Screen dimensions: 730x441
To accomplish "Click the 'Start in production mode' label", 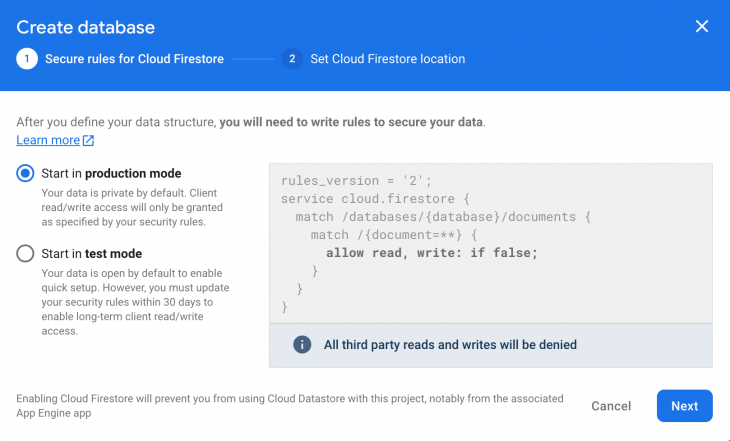I will coord(111,174).
